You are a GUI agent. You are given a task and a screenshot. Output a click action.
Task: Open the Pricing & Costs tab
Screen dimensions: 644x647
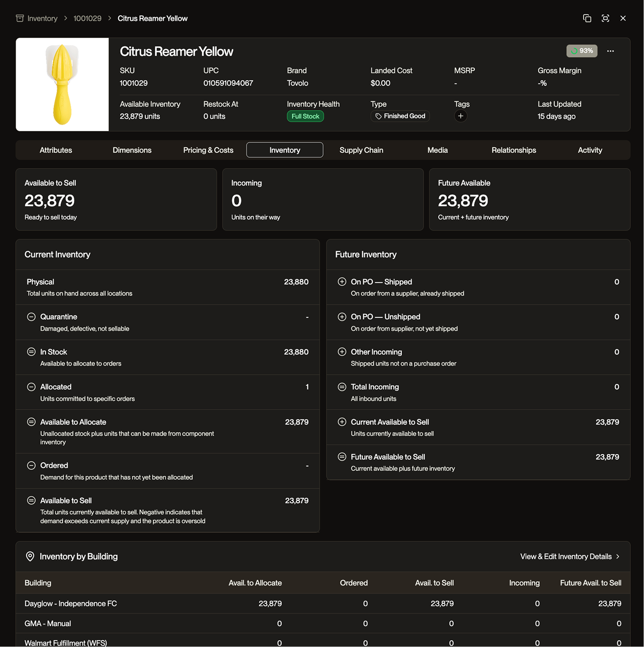click(x=208, y=150)
